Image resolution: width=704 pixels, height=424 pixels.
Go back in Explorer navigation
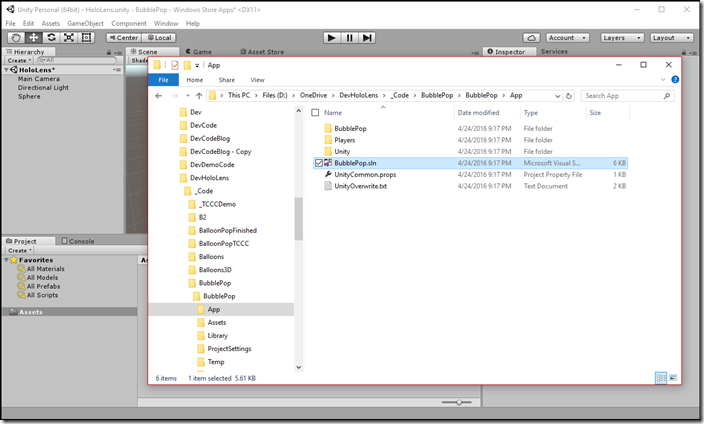coord(158,96)
